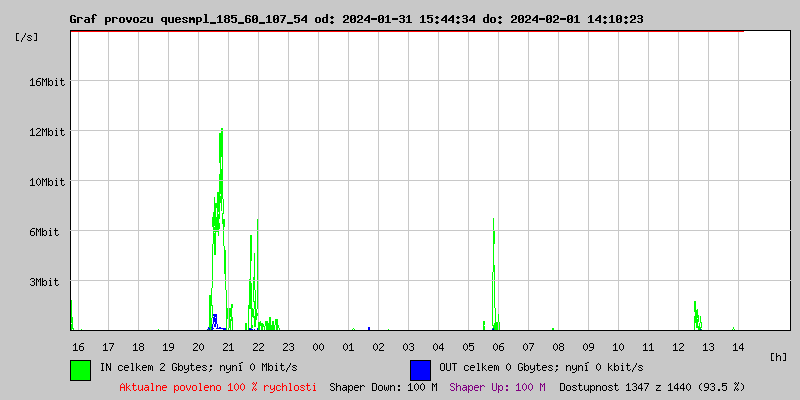Click the green IN legend color square

pos(80,369)
